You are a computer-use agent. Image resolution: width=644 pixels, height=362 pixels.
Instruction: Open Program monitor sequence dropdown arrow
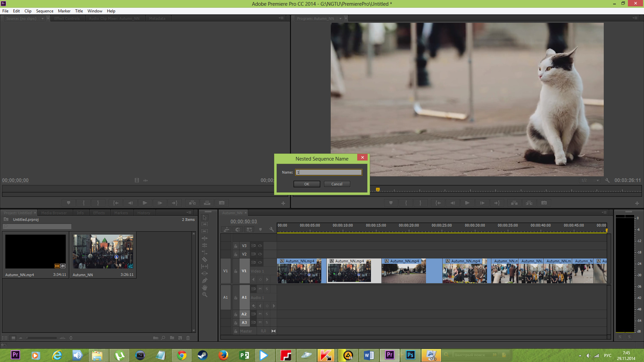(x=340, y=18)
